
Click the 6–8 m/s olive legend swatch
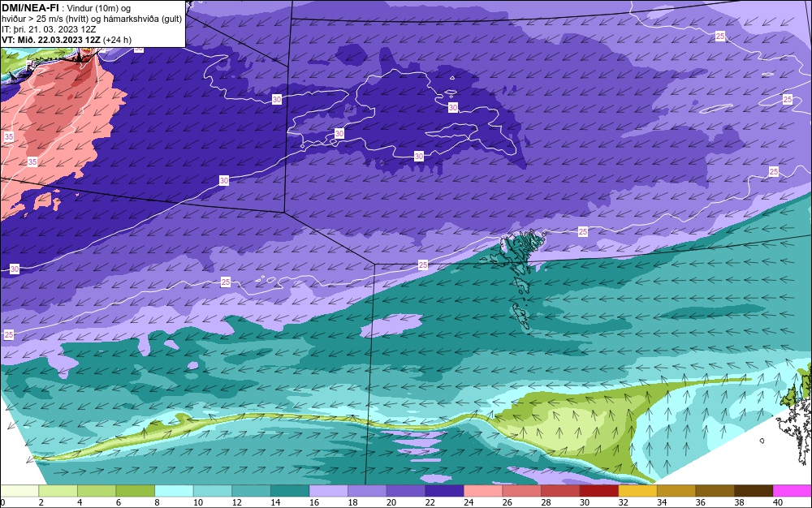(135, 491)
